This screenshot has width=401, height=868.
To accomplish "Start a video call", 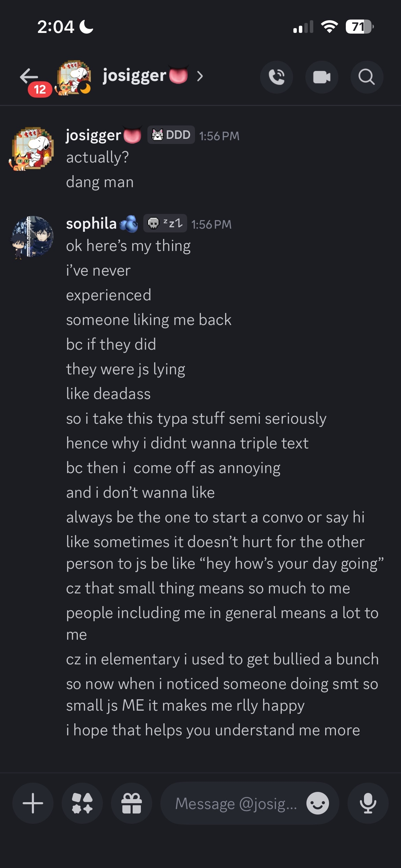I will (322, 77).
